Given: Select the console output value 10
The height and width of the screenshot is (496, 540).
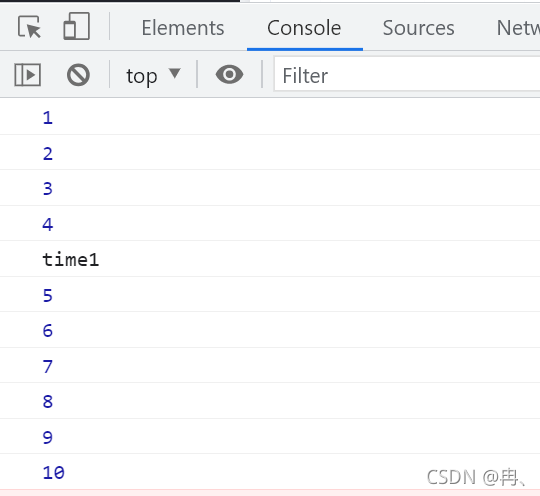Looking at the screenshot, I should [x=53, y=473].
